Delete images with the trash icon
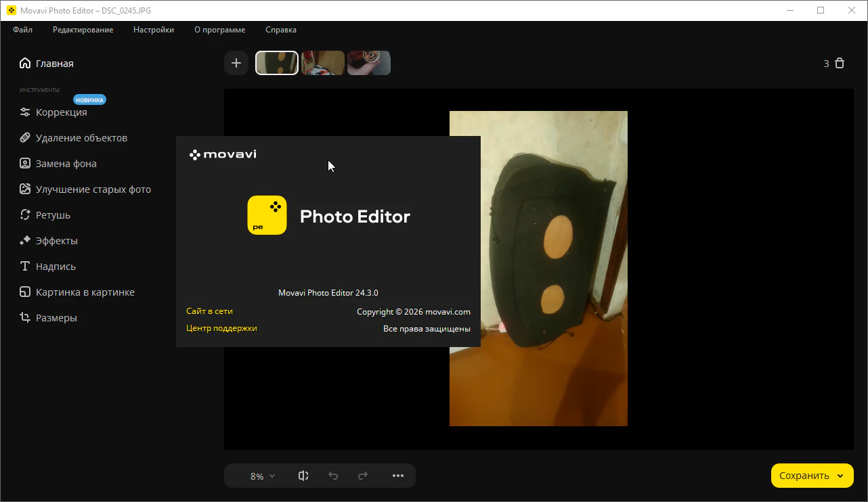The height and width of the screenshot is (502, 868). click(840, 63)
